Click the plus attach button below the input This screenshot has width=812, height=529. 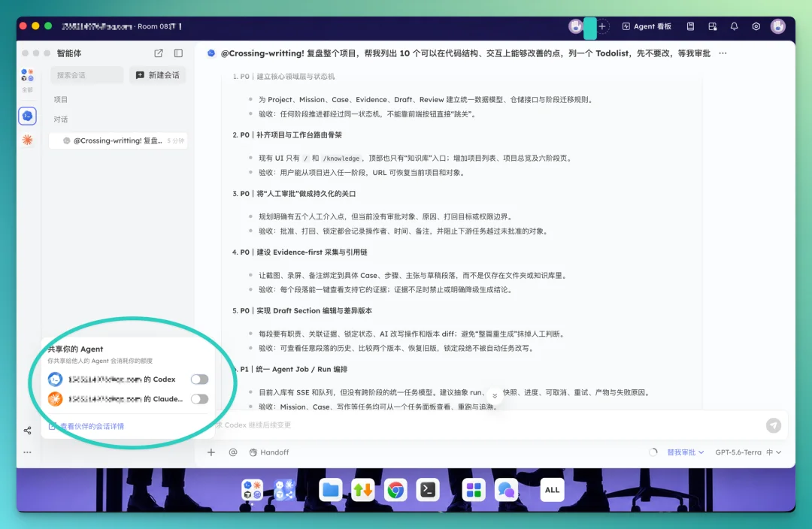pyautogui.click(x=211, y=452)
